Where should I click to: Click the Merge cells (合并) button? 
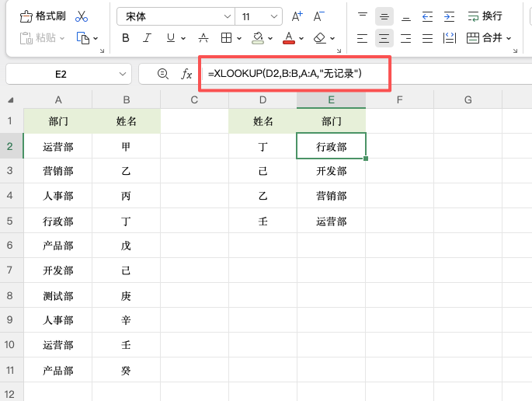(x=485, y=38)
